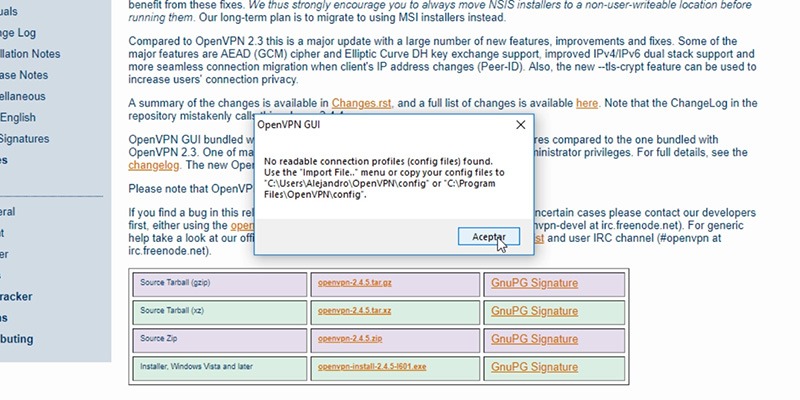Download openvpn-2.4.5.zip
Viewport: 800px width, 400px height.
click(350, 338)
